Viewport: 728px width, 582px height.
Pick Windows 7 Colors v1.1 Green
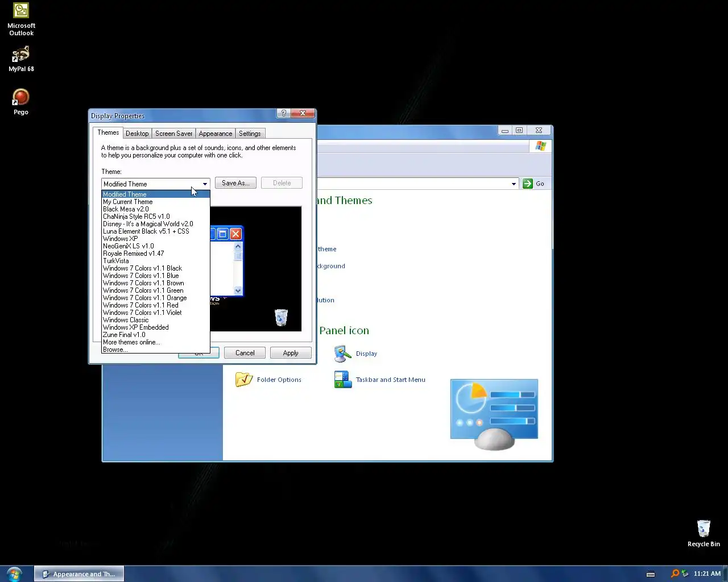point(156,290)
